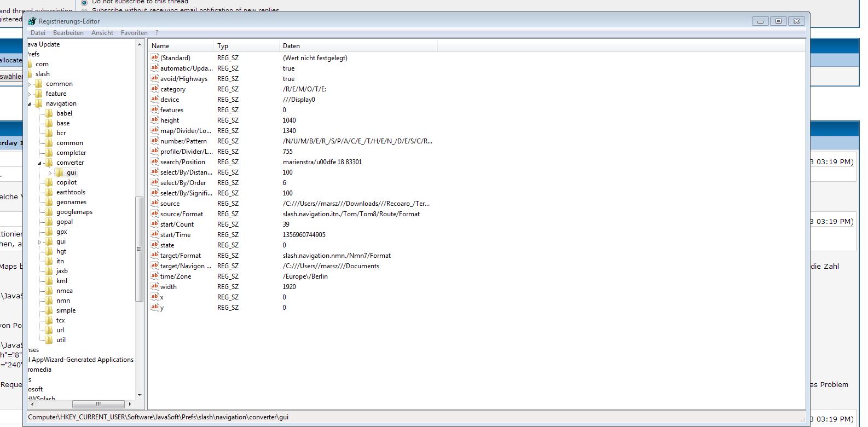868x427 pixels.
Task: Select the nmea folder icon in tree
Action: click(49, 291)
